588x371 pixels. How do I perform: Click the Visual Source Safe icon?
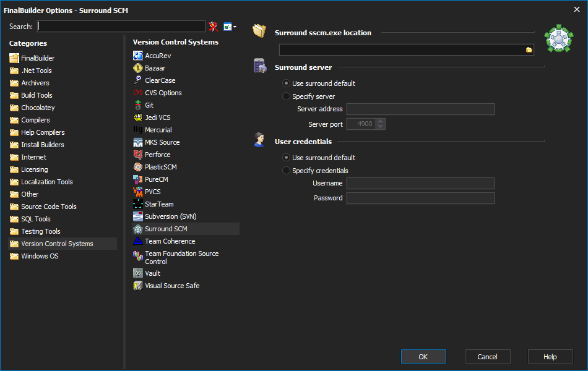coord(138,286)
